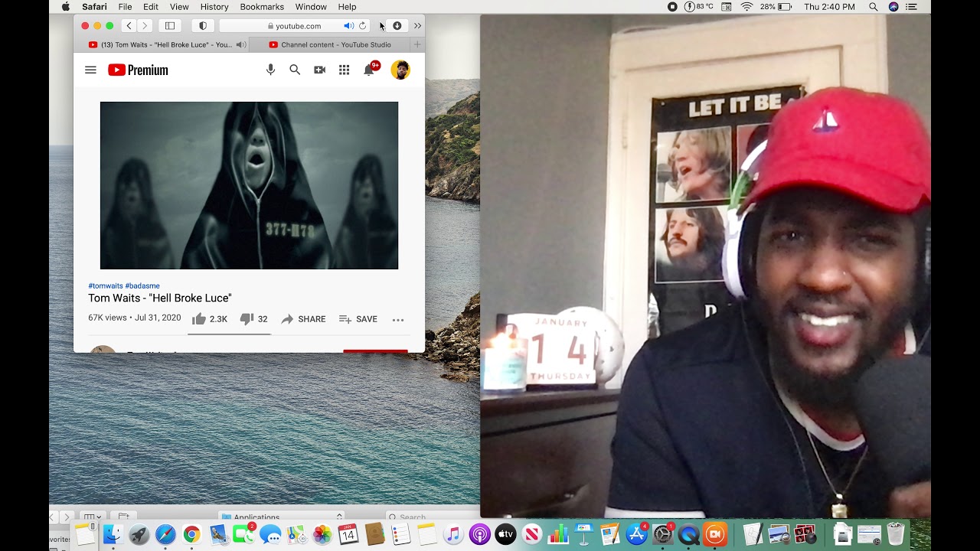This screenshot has height=551, width=980.
Task: Open Calendar from the Dock
Action: coord(348,534)
